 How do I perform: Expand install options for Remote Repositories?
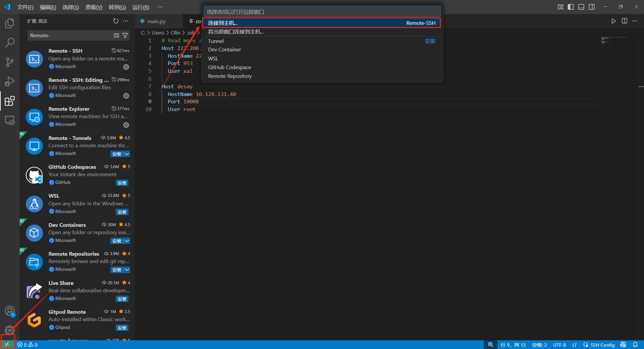click(x=127, y=270)
